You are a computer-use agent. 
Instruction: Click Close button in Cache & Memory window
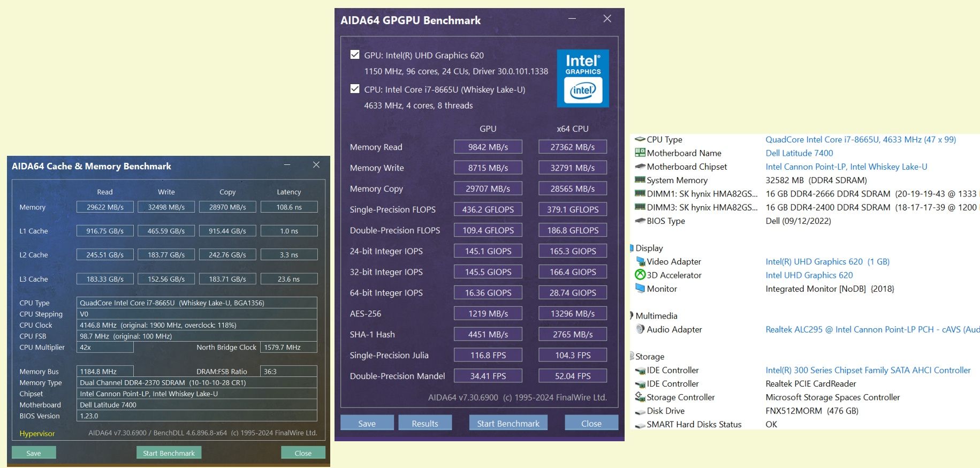303,453
